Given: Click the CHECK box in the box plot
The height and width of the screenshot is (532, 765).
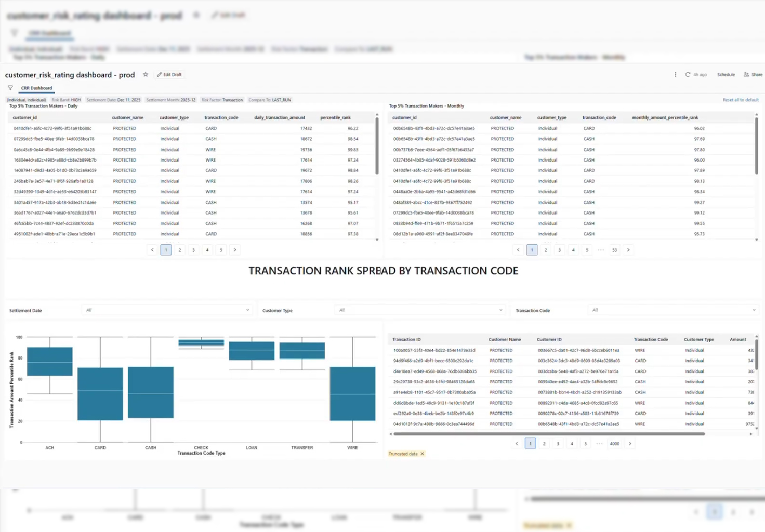Looking at the screenshot, I should coord(201,342).
